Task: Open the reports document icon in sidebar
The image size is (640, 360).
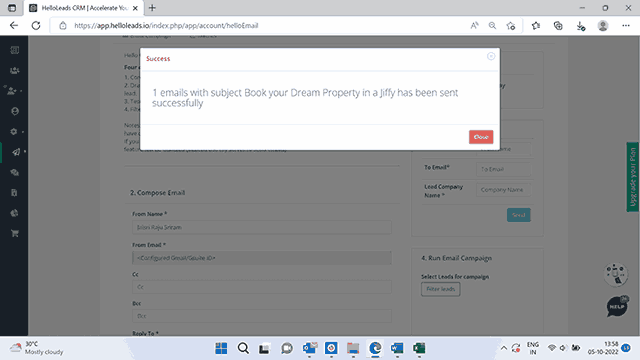Action: click(x=15, y=193)
